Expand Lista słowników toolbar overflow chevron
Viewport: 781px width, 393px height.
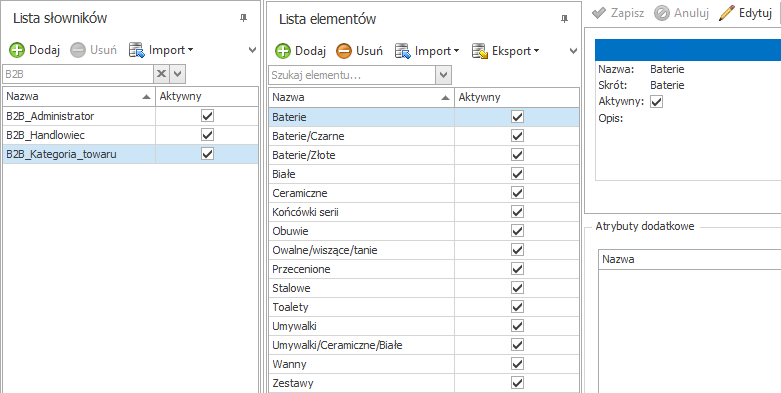click(253, 50)
